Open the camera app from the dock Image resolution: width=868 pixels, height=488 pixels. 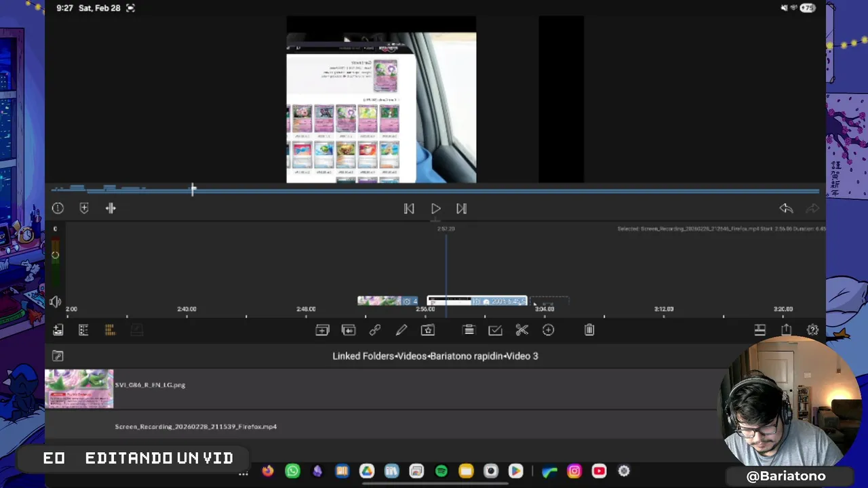(x=491, y=471)
